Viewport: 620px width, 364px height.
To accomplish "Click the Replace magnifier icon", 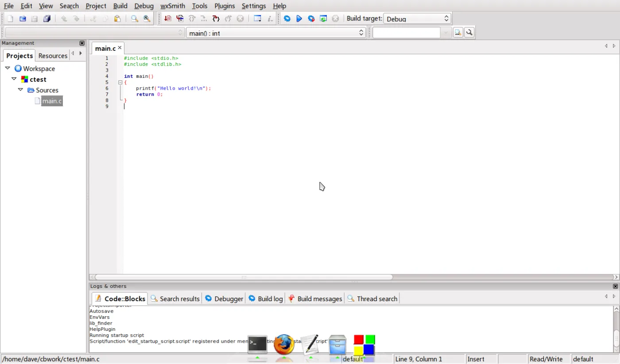I will click(147, 19).
